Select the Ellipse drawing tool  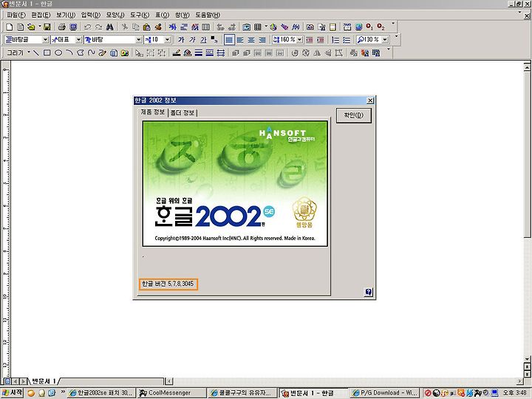pyautogui.click(x=58, y=52)
